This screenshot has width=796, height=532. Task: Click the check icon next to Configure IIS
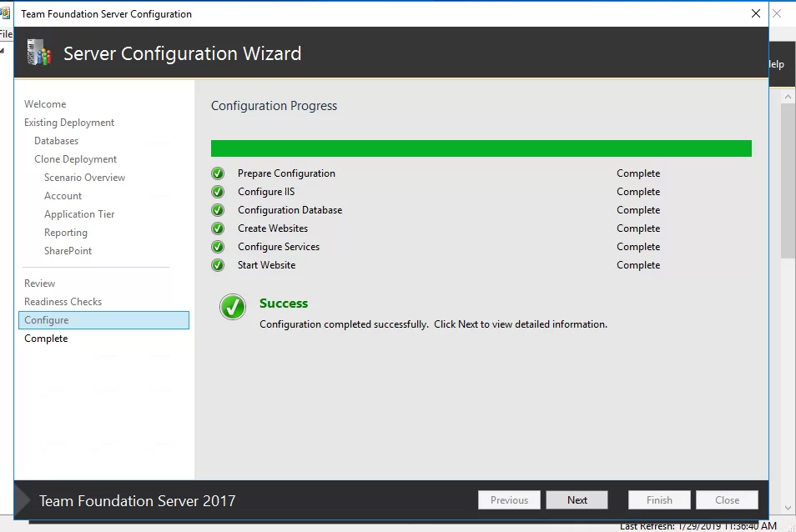218,192
